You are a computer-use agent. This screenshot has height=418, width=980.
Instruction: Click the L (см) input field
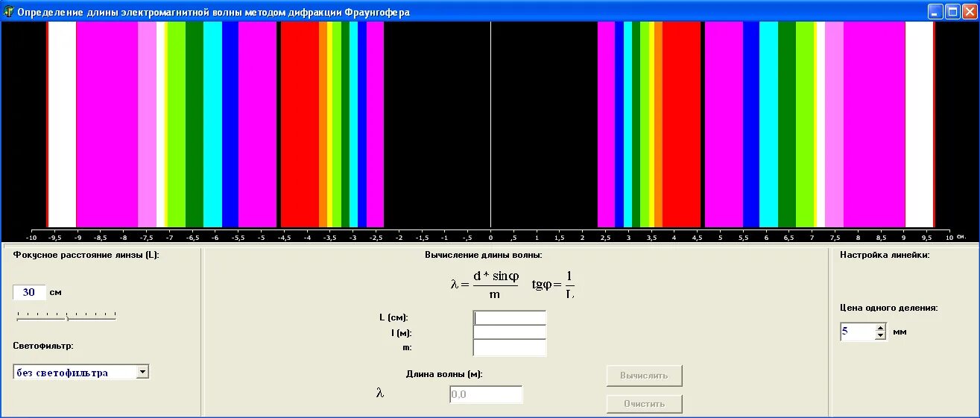click(510, 318)
